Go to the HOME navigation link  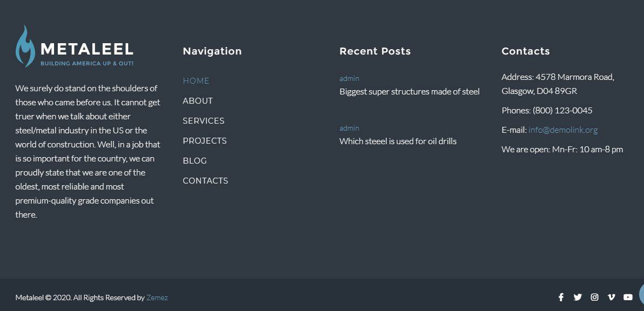(x=196, y=81)
